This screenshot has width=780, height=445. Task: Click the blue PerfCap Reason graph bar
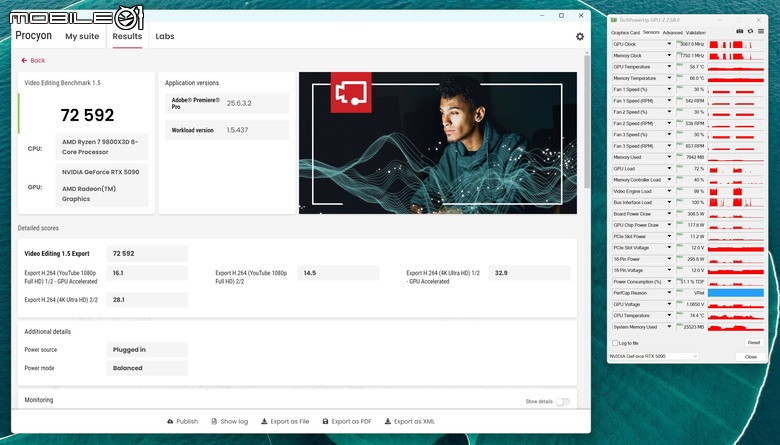click(736, 293)
